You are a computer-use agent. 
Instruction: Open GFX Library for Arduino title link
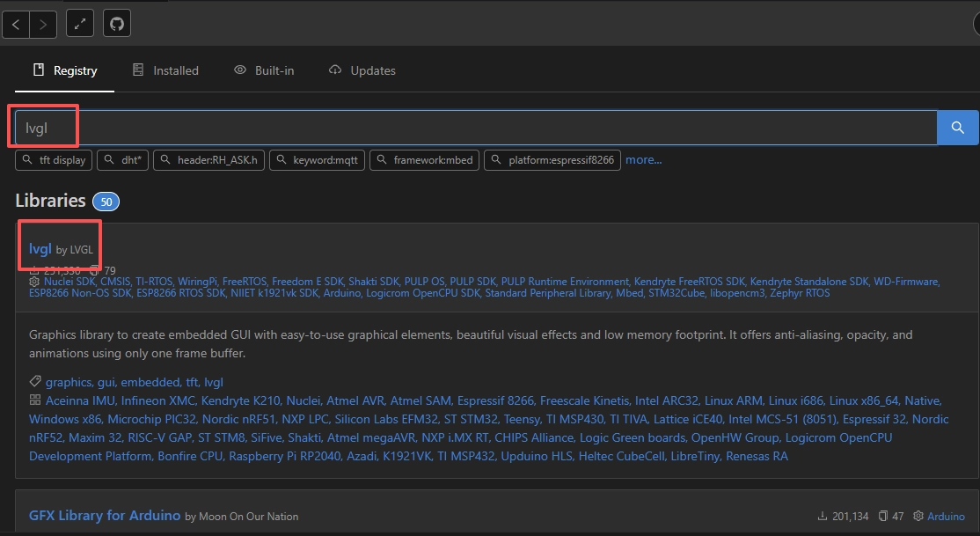tap(105, 516)
